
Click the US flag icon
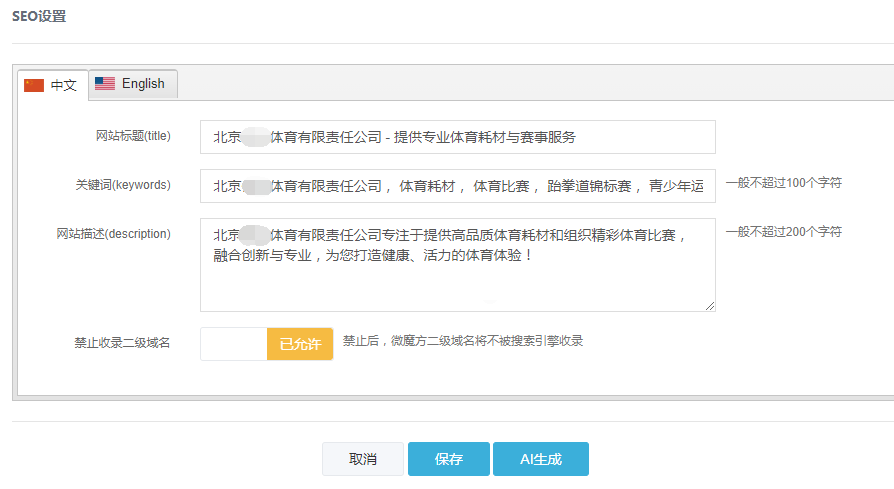(x=105, y=84)
